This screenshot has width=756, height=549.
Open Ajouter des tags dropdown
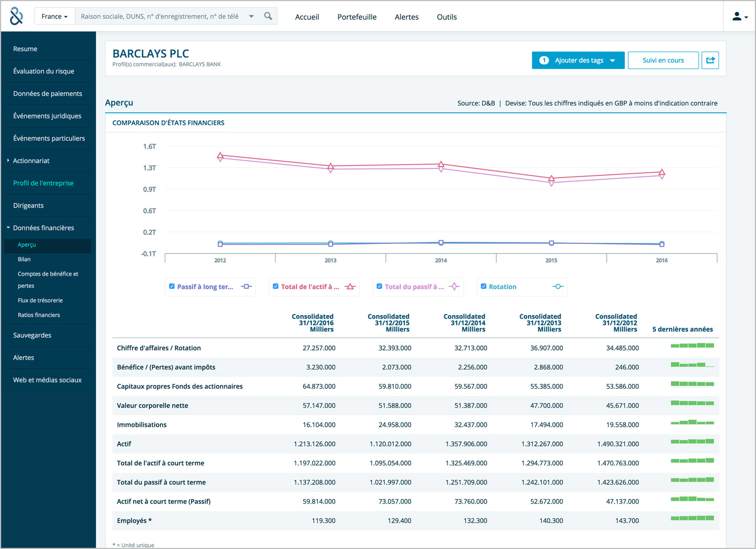pos(578,60)
